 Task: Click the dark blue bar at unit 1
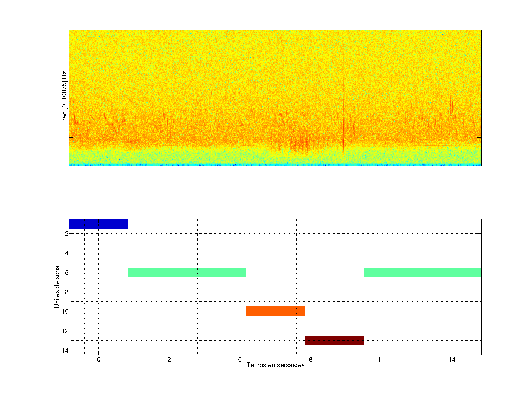click(98, 224)
